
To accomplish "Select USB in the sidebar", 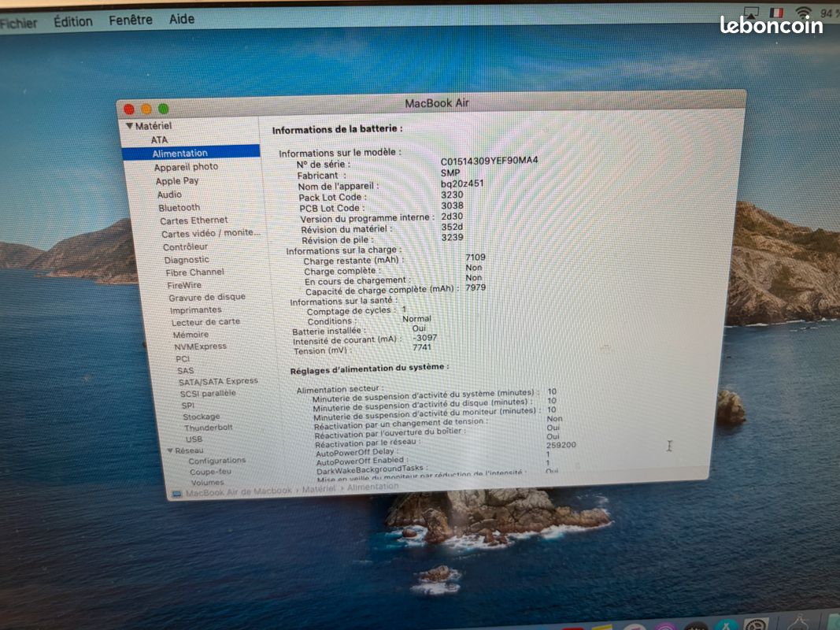I will click(x=194, y=439).
